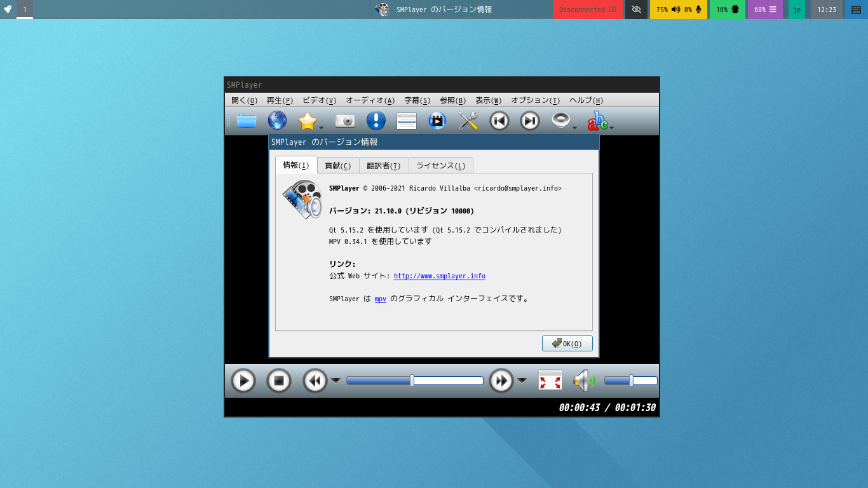Adjust the volume slider

point(631,381)
